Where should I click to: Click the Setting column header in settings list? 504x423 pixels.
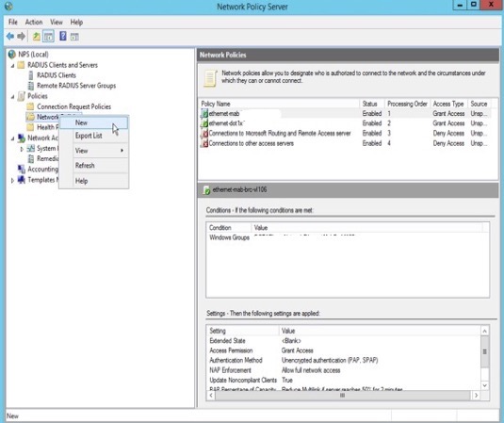click(243, 331)
